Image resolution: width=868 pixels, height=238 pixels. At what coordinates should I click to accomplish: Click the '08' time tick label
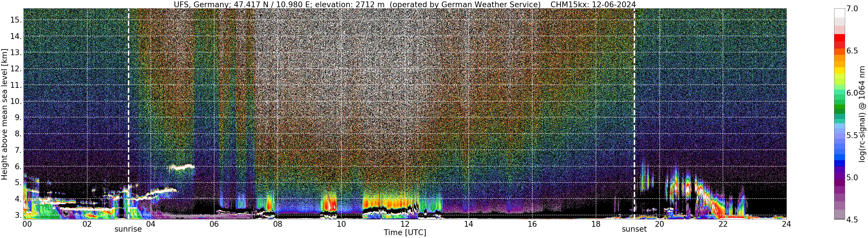[x=278, y=224]
